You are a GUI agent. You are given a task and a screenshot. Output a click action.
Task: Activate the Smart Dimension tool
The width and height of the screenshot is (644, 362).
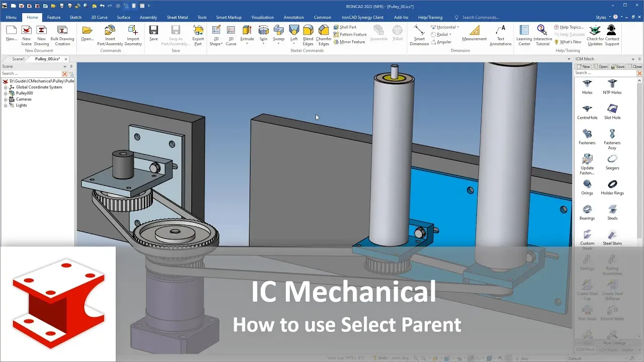click(419, 35)
